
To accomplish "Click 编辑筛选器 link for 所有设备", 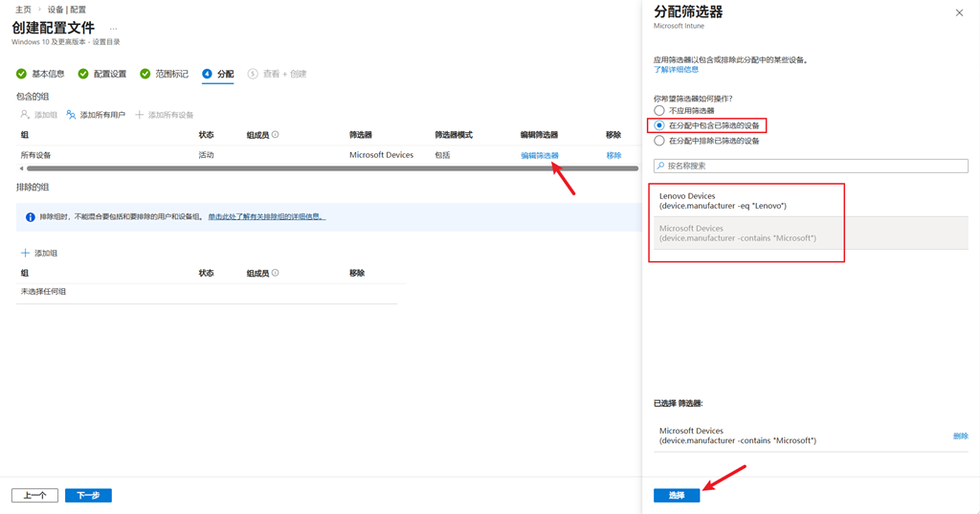I will (x=539, y=155).
